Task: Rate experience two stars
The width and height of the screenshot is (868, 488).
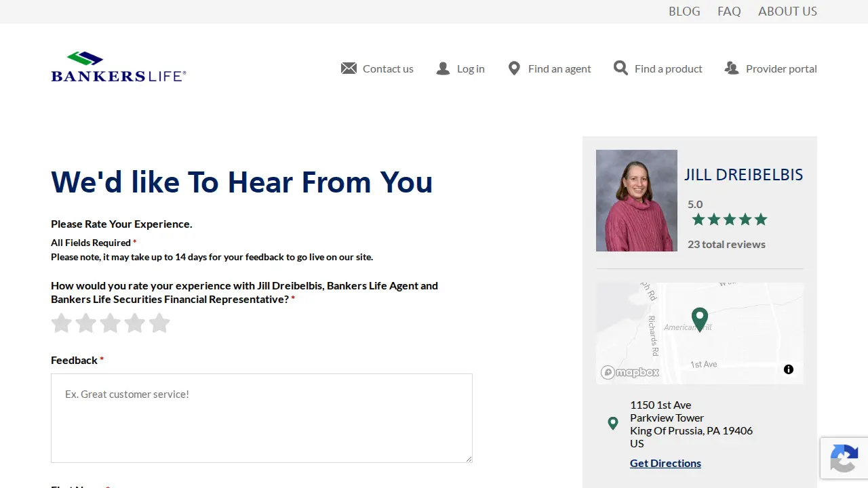Action: pos(86,323)
